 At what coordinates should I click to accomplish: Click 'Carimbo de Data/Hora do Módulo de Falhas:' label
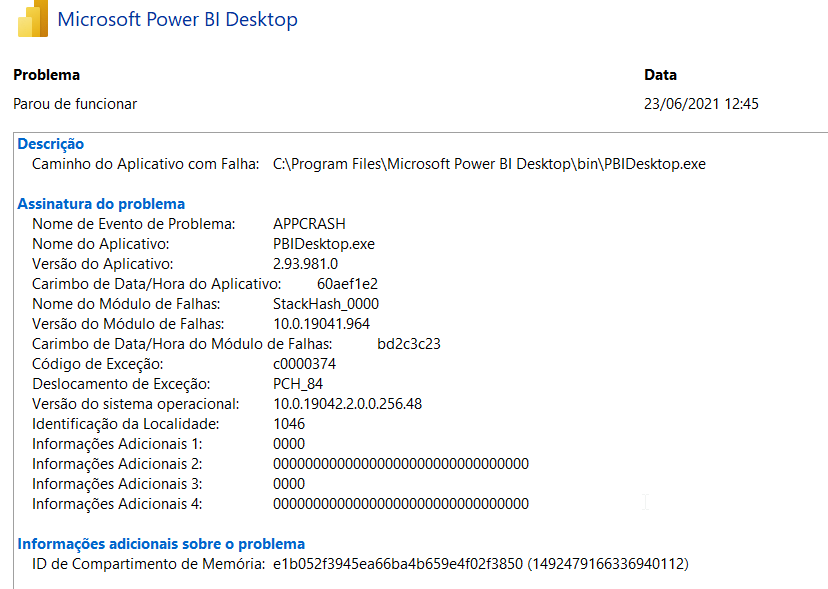[x=182, y=344]
